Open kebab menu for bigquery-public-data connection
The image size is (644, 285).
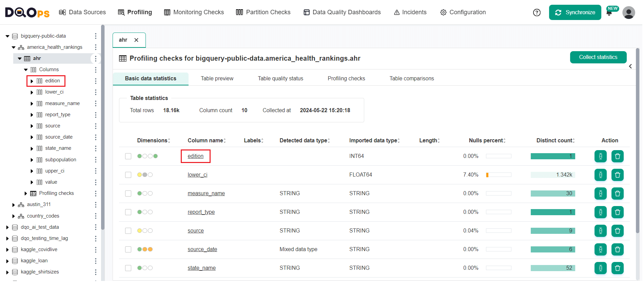tap(96, 36)
